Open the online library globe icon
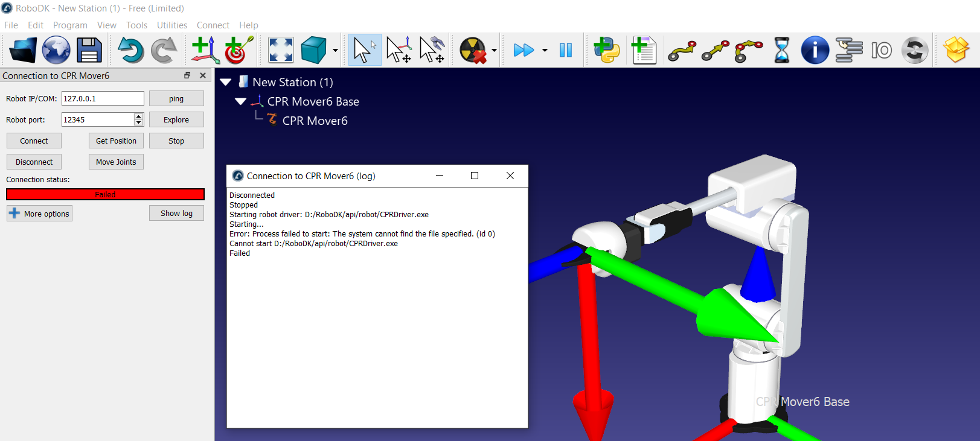The image size is (980, 441). tap(56, 50)
